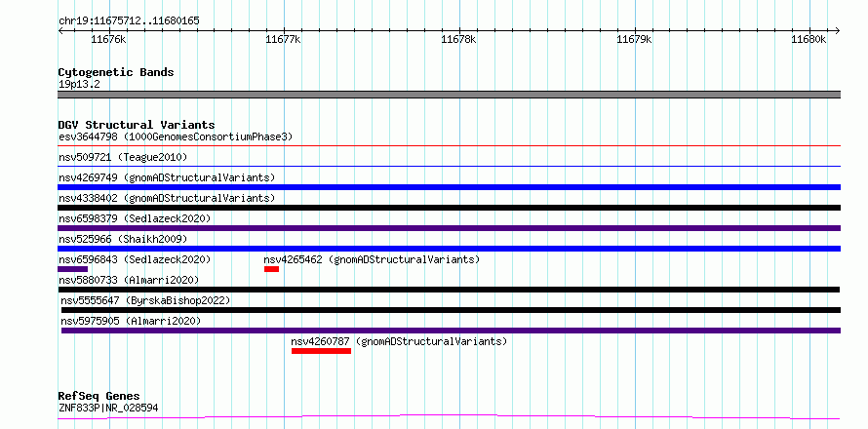This screenshot has height=429, width=868.
Task: Click the esv3644798 variant label
Action: [176, 136]
